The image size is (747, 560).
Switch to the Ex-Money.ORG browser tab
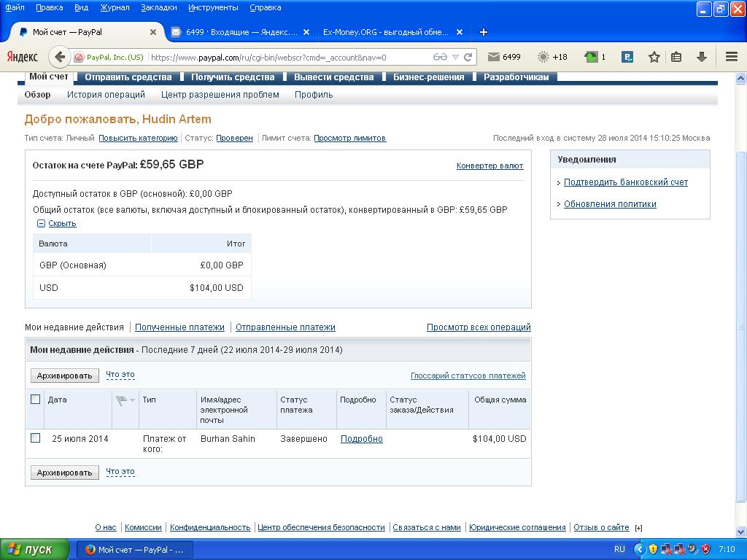tap(386, 32)
